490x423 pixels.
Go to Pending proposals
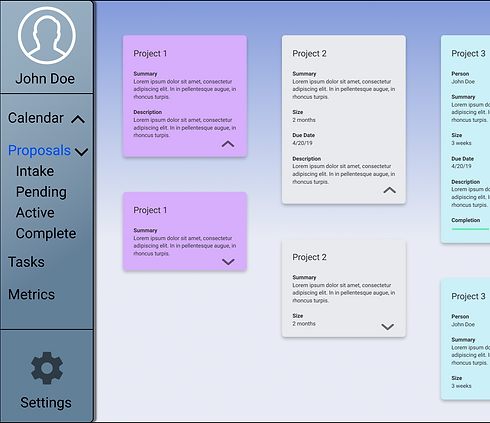[41, 192]
